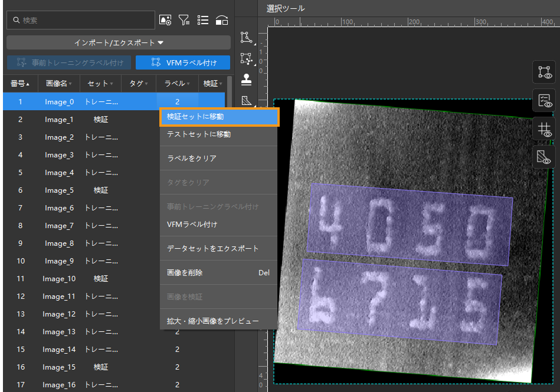Screen dimensions: 560x392
Task: Choose データセットをエクスポート from context menu
Action: click(x=212, y=248)
